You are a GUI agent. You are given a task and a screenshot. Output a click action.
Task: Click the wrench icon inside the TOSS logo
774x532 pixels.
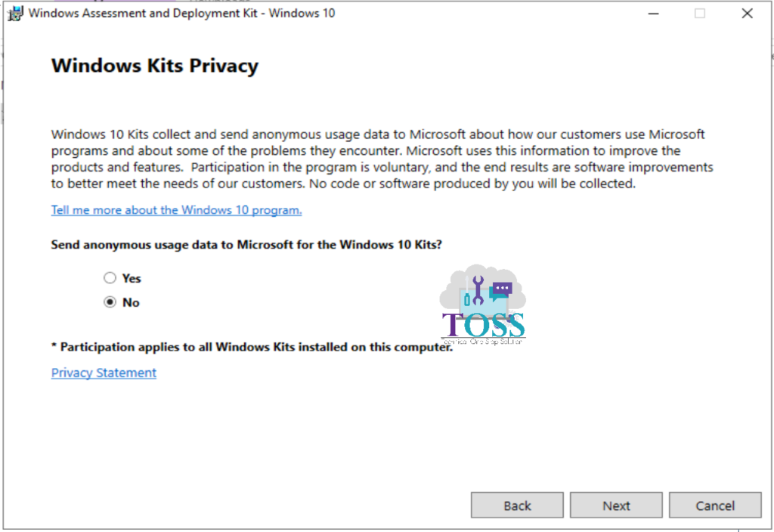click(x=478, y=289)
